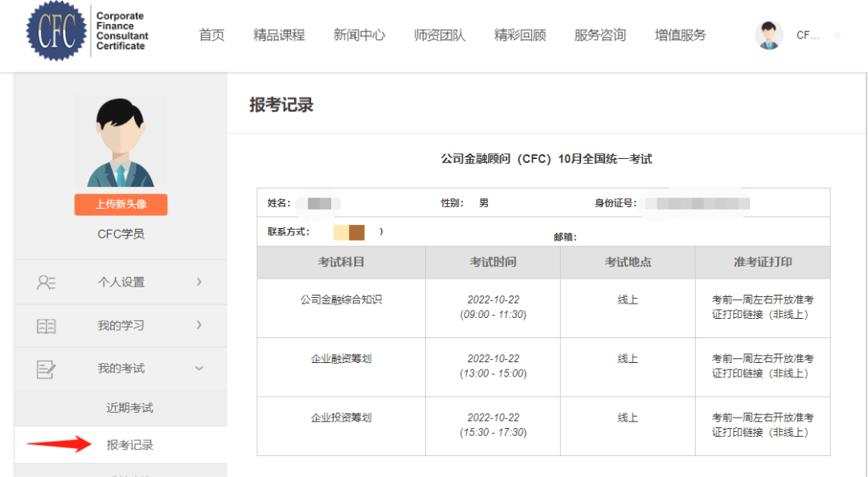
Task: Open 增值服务 menu item
Action: [x=681, y=35]
